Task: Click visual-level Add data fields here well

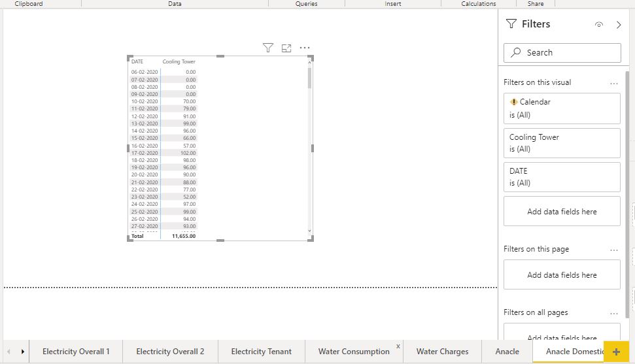Action: click(562, 211)
